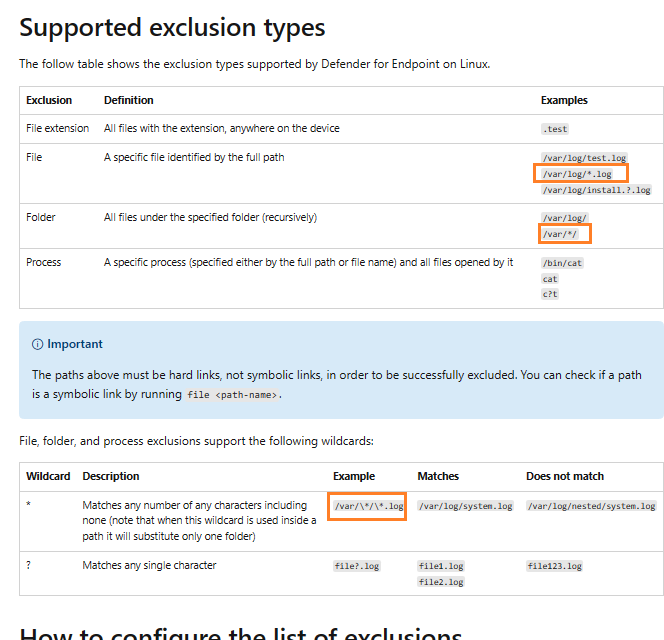664x640 pixels.
Task: Click the 'File extension' exclusion cell
Action: [58, 128]
